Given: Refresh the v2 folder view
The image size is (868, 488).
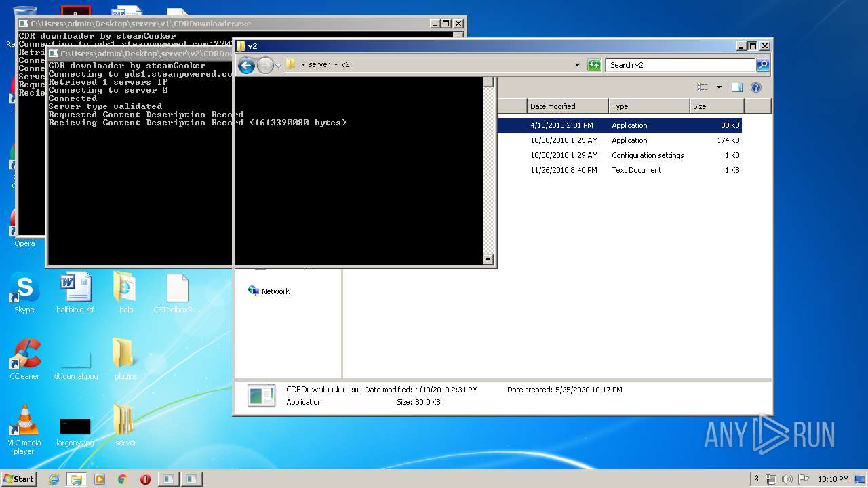Looking at the screenshot, I should click(x=594, y=65).
